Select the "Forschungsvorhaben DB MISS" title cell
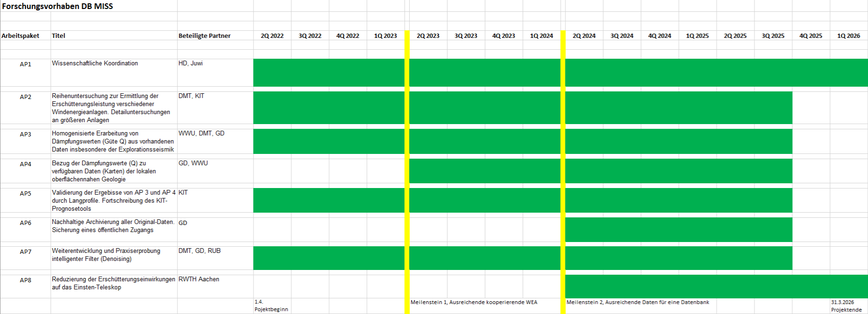868x314 pixels. 57,6
